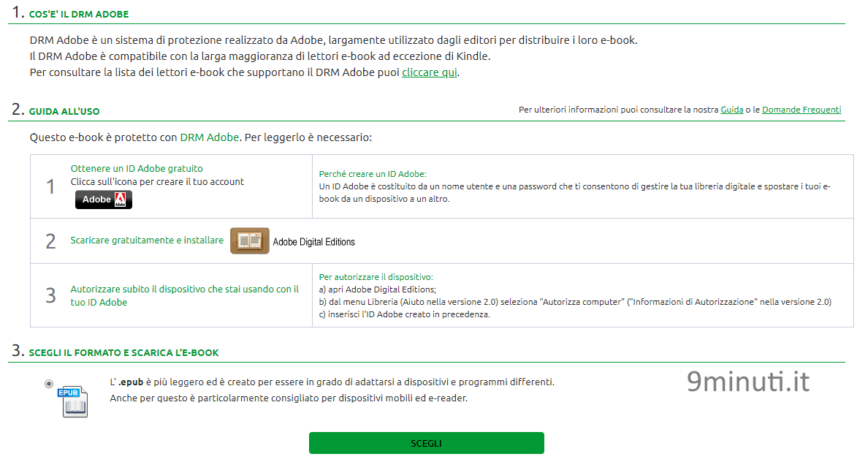Click the 'Adobe Digital Editions' label
Viewport: 868px width, 462px height.
pyautogui.click(x=314, y=242)
